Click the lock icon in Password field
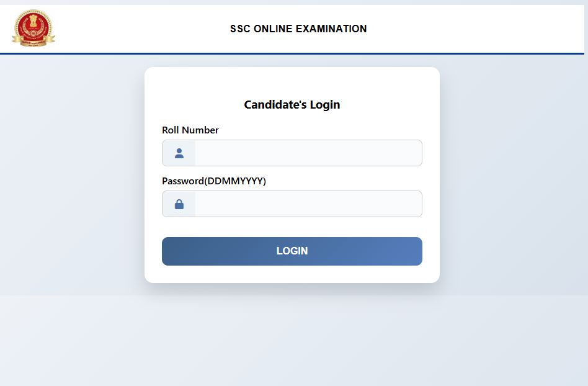The width and height of the screenshot is (588, 386). point(179,204)
